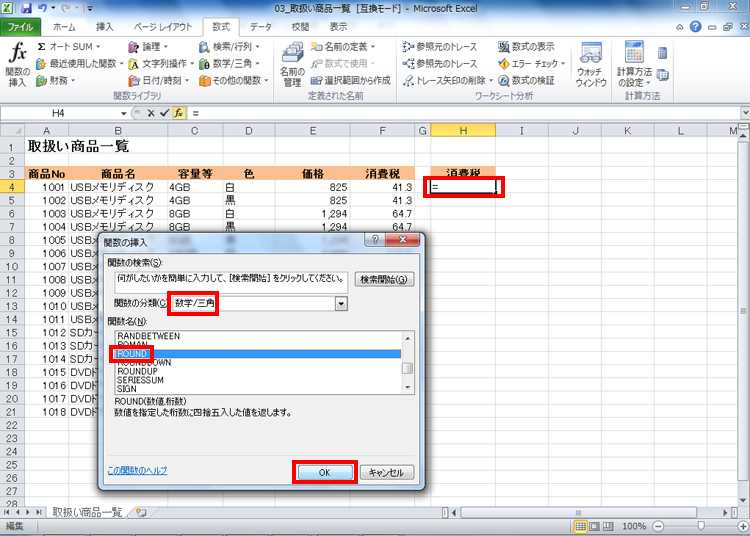Click Define Name (名前の定義)

pos(343,47)
